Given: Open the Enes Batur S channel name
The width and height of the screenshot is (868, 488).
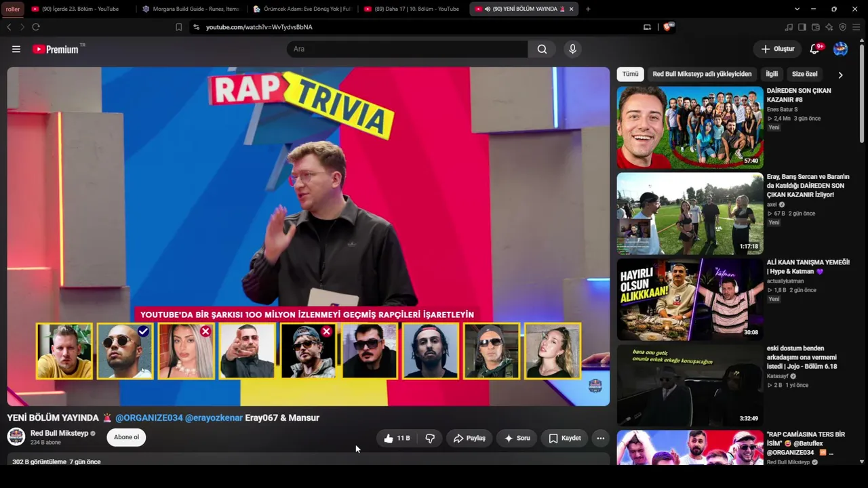Looking at the screenshot, I should click(782, 109).
